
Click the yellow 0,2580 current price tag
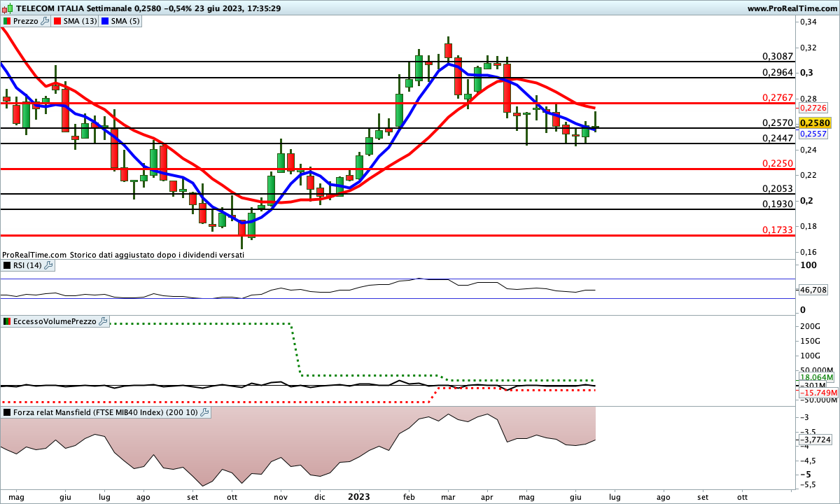tap(815, 122)
